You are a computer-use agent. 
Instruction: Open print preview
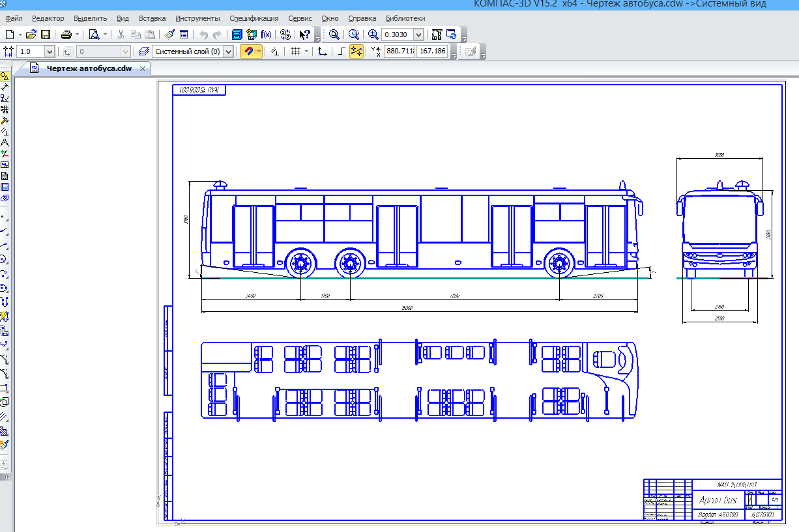pos(94,35)
